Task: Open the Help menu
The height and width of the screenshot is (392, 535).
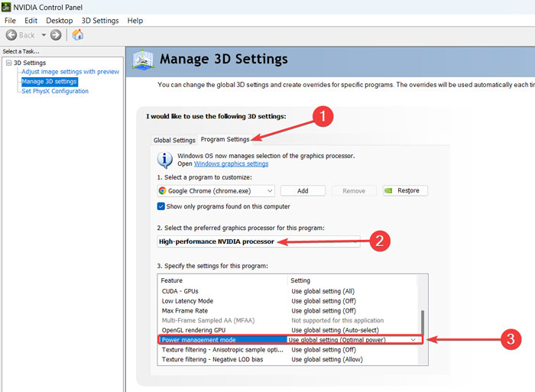Action: coord(135,21)
